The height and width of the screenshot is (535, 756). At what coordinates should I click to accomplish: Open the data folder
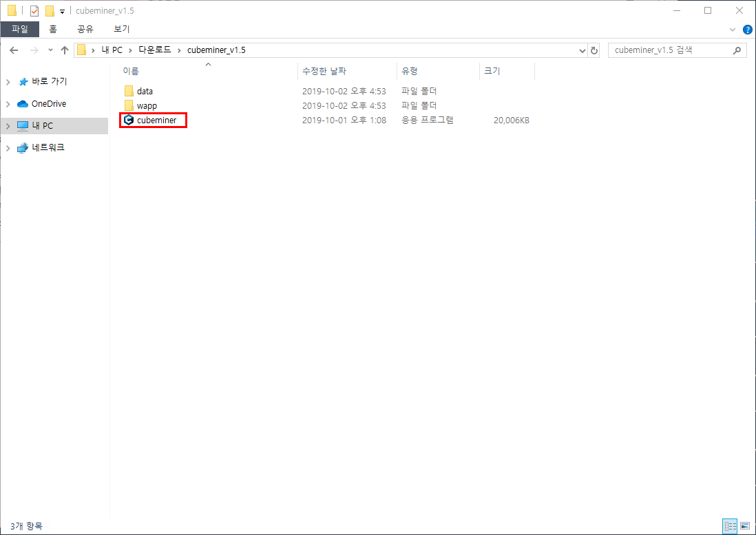point(145,91)
